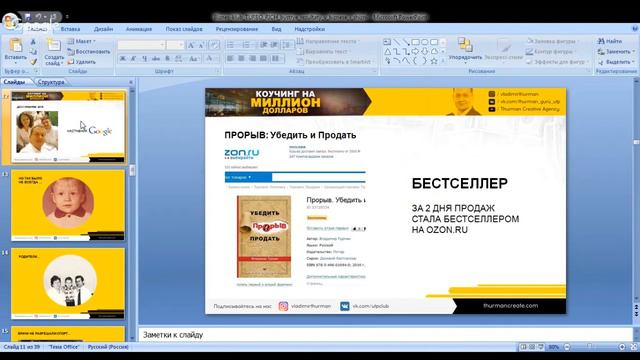Open the font size dropdown
640x360 pixels.
[x=181, y=45]
